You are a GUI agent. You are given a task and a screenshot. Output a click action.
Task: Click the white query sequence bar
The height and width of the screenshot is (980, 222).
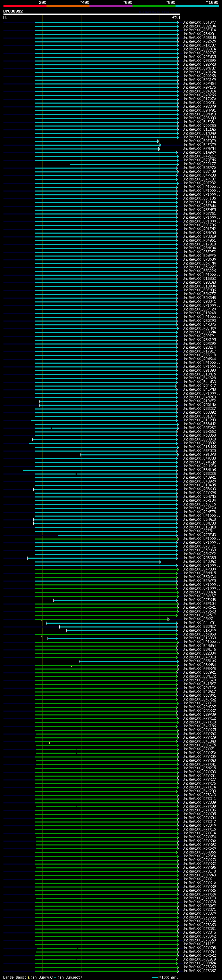pyautogui.click(x=92, y=14)
